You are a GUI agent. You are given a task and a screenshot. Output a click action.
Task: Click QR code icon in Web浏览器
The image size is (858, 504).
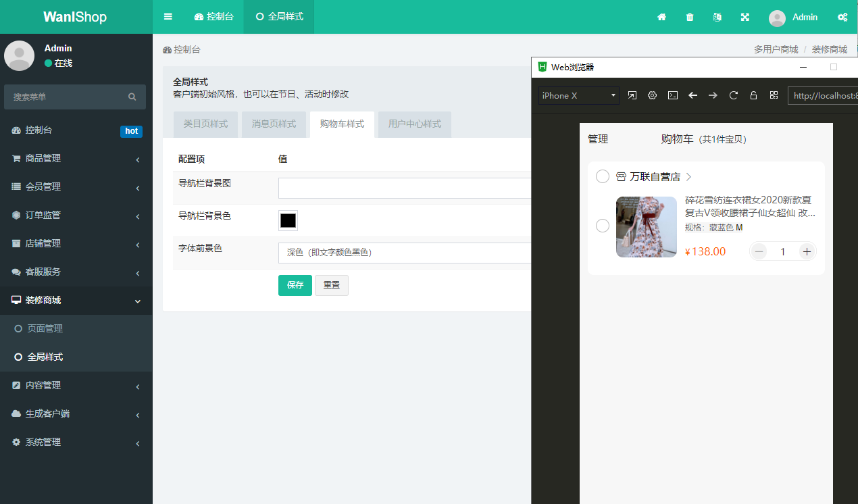774,95
